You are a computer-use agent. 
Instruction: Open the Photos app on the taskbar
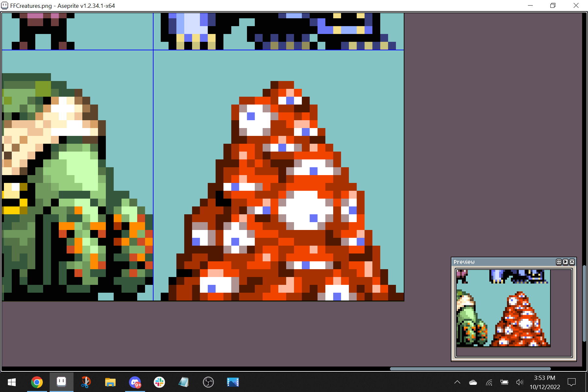pyautogui.click(x=233, y=382)
